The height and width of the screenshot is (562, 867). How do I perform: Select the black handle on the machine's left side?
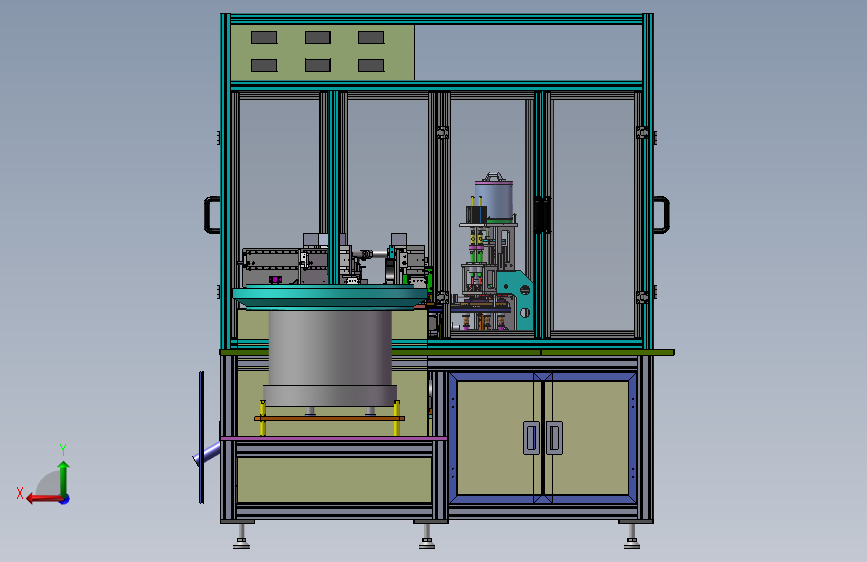coord(212,215)
